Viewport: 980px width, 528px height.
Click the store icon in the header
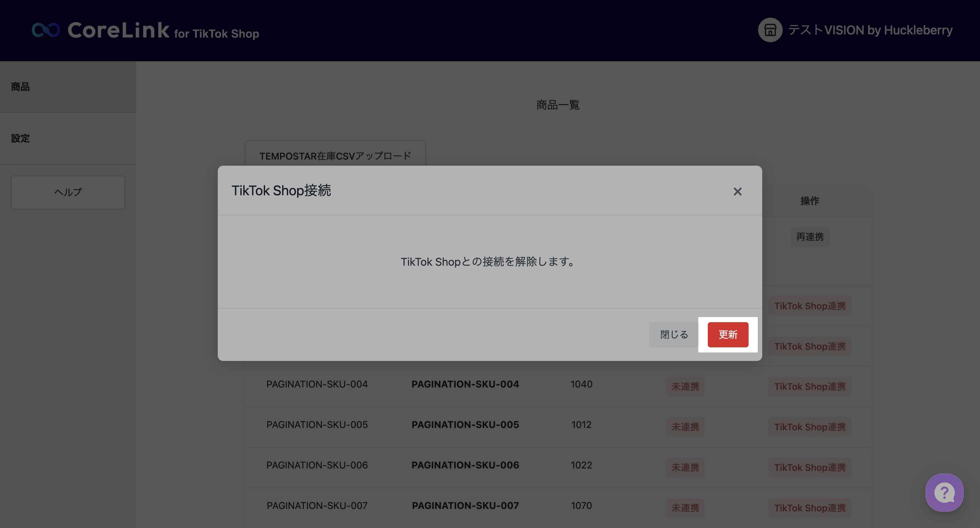click(x=770, y=30)
